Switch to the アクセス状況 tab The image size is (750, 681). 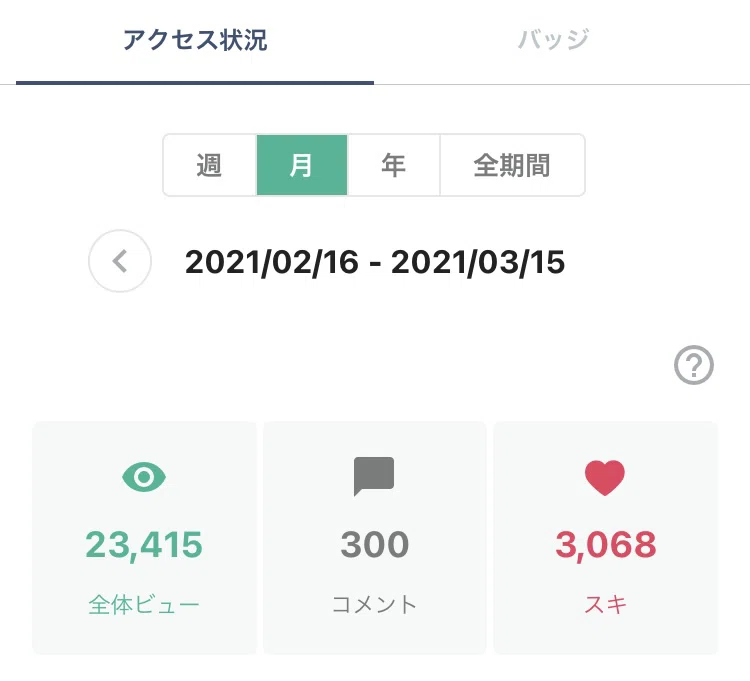tap(195, 40)
